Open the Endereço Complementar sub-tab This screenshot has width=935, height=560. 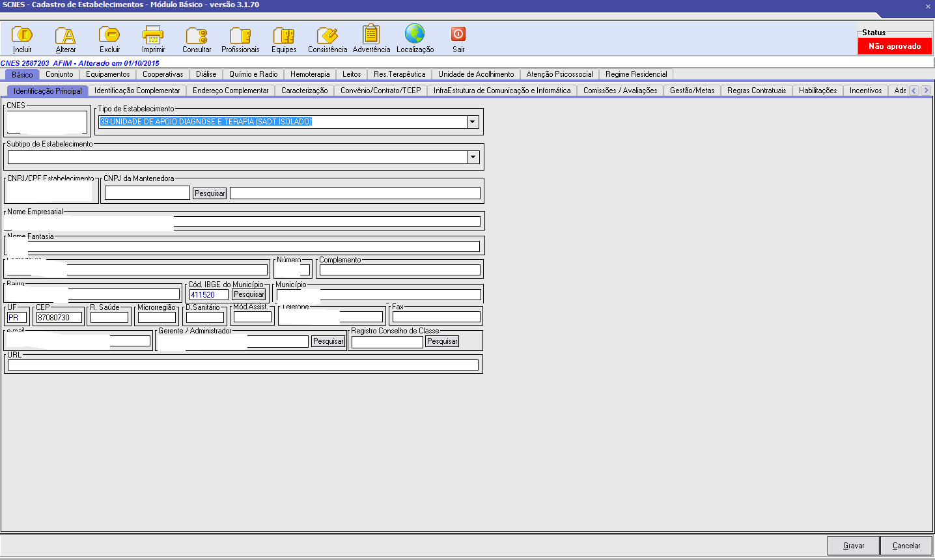230,91
